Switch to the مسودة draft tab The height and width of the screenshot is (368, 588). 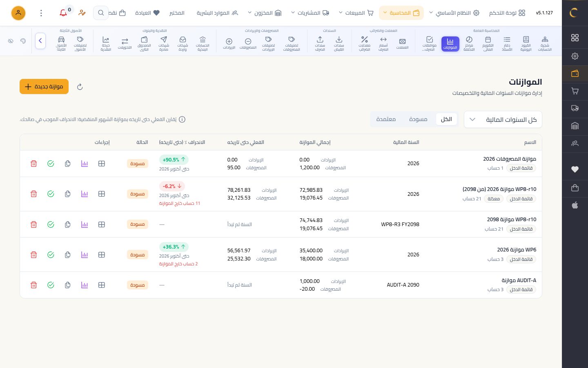418,119
